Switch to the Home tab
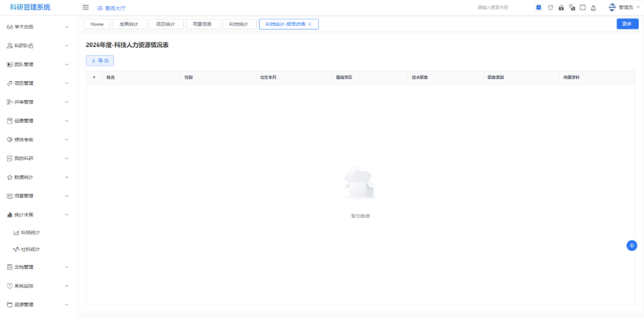Image resolution: width=644 pixels, height=318 pixels. coord(97,25)
